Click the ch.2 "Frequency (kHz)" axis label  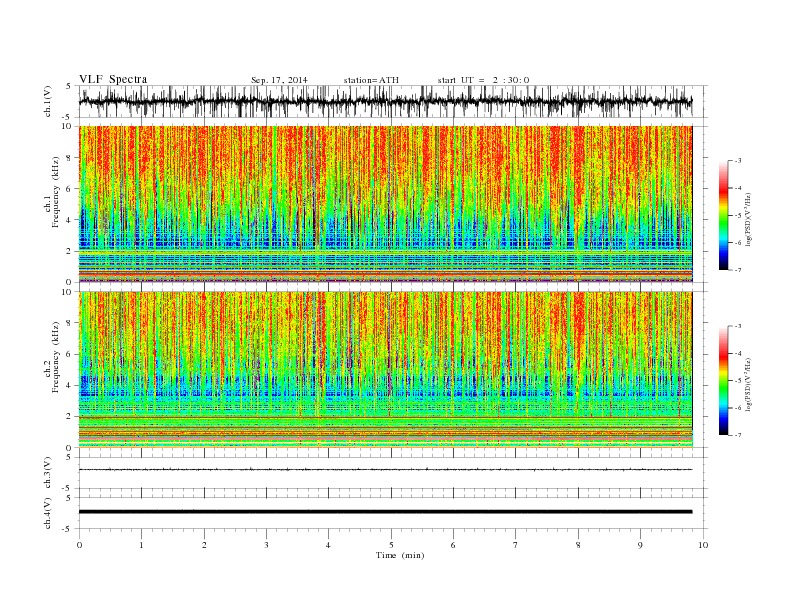55,358
